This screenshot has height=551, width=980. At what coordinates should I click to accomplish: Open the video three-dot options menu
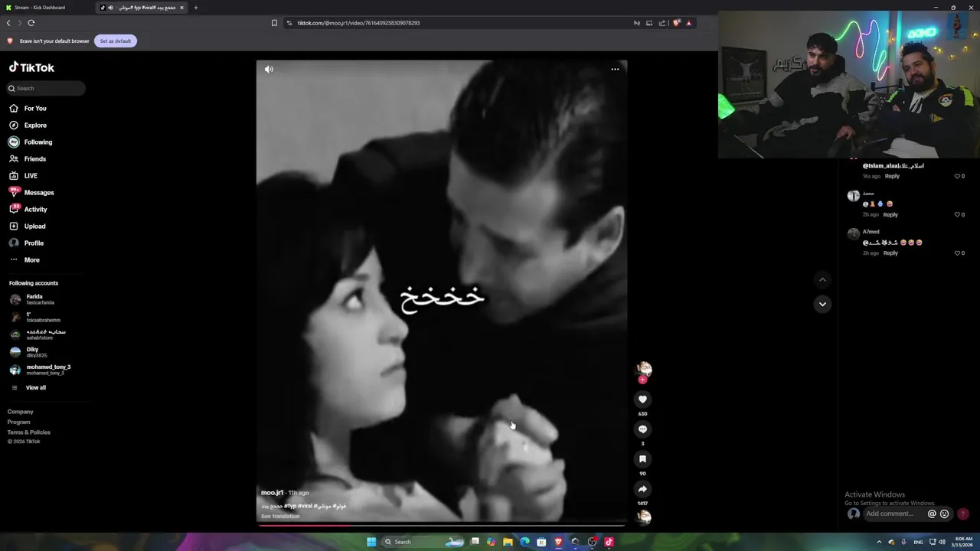615,69
